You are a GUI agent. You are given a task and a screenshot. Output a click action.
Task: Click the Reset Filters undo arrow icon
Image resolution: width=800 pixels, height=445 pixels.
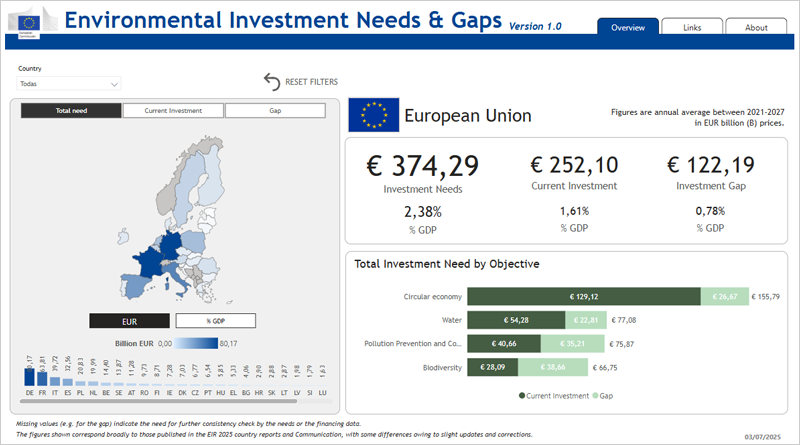click(x=272, y=82)
